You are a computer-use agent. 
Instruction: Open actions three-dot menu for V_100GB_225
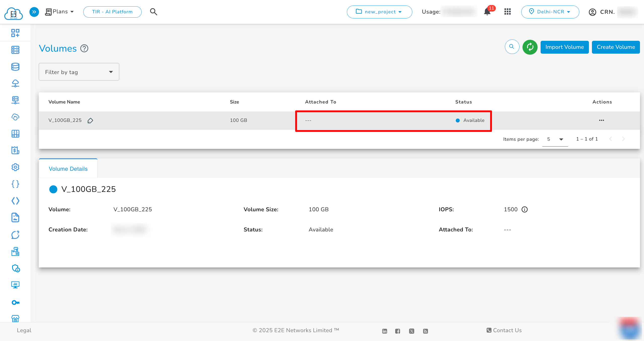pyautogui.click(x=601, y=120)
